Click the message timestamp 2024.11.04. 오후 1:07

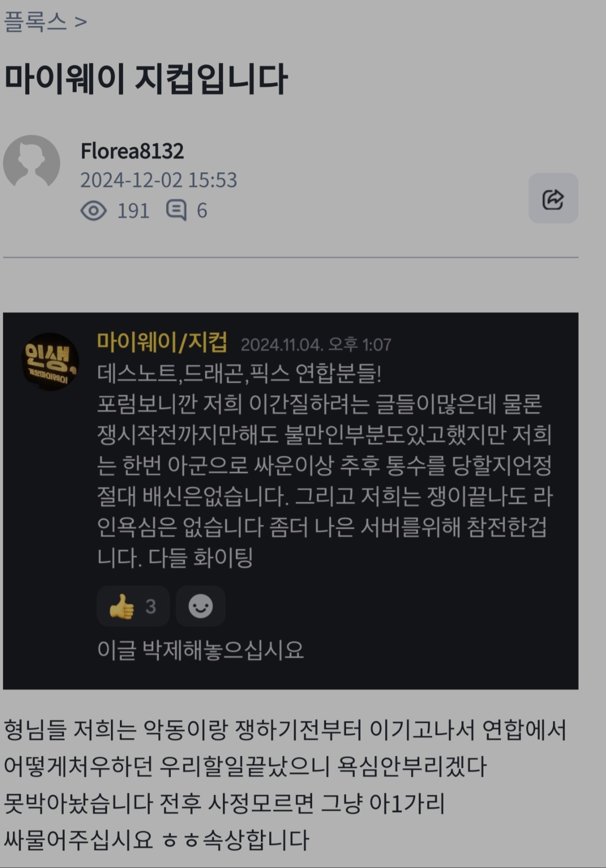[316, 344]
